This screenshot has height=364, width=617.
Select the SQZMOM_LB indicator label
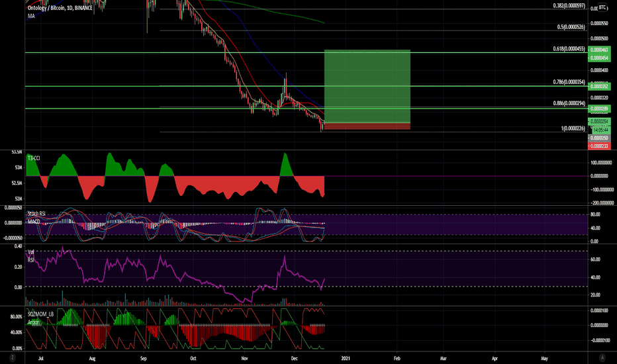tap(40, 314)
